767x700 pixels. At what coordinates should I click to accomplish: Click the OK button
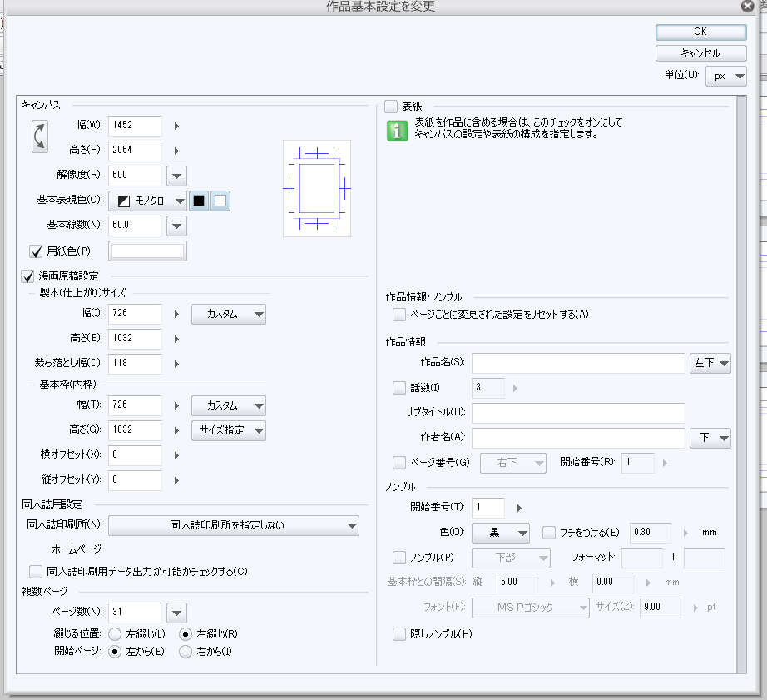pos(700,32)
